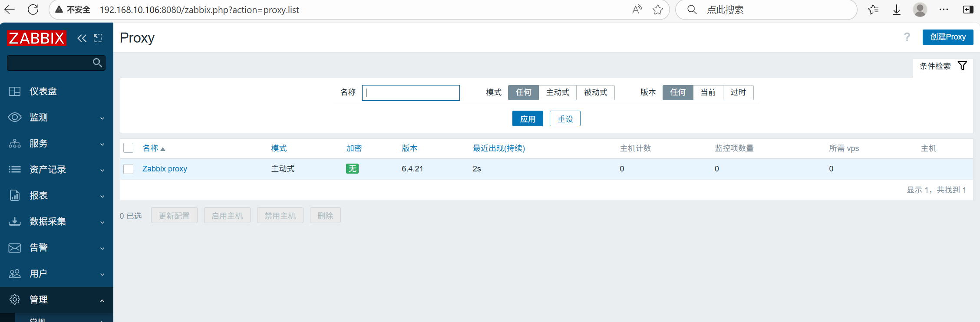Click the browser address bar URL
980x322 pixels.
(x=199, y=10)
